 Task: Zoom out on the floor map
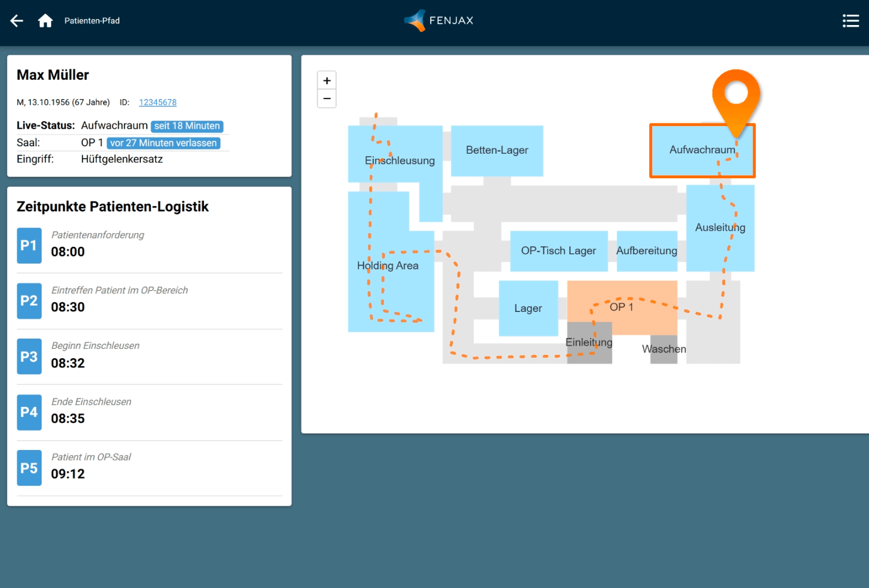coord(327,99)
